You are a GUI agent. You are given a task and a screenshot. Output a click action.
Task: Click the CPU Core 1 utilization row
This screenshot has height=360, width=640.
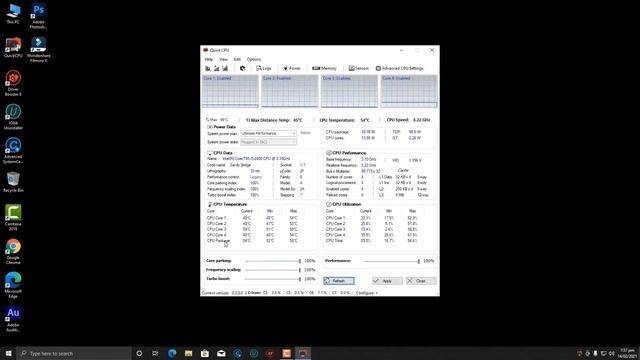pyautogui.click(x=372, y=218)
